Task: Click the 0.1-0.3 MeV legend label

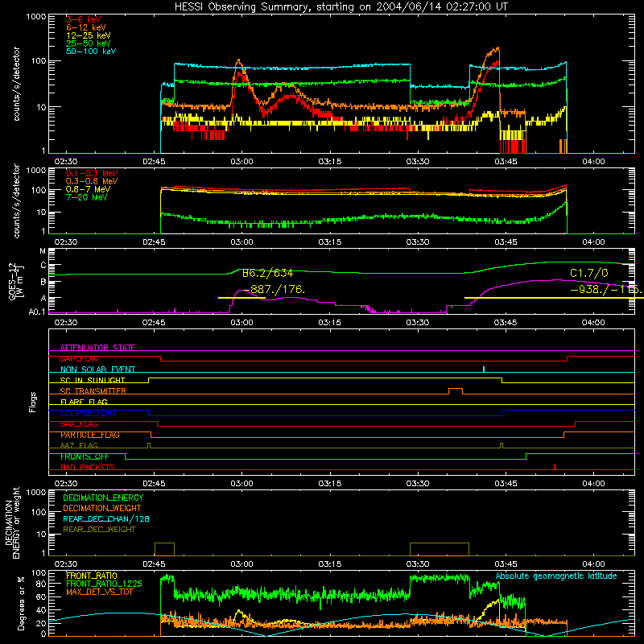Action: [x=92, y=173]
